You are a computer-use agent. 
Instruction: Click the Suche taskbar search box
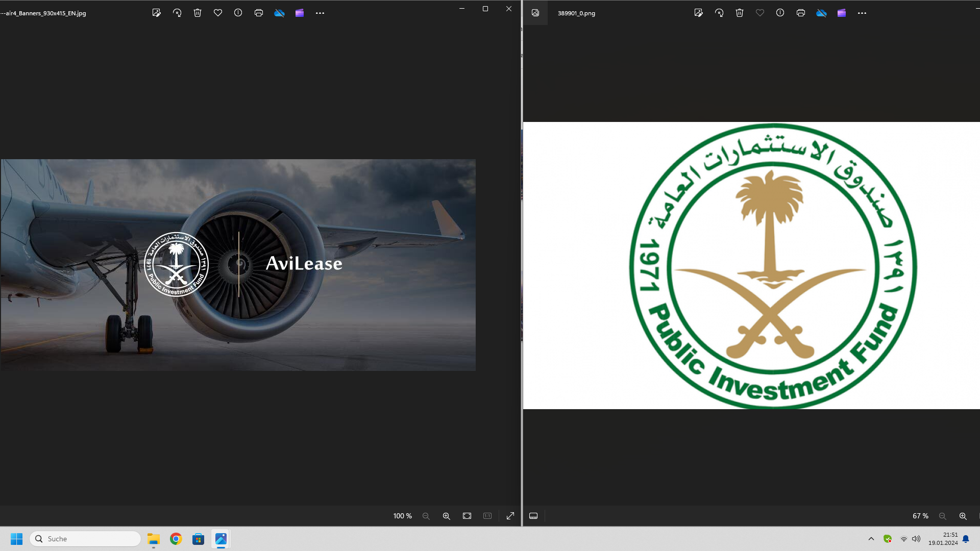[x=85, y=539]
